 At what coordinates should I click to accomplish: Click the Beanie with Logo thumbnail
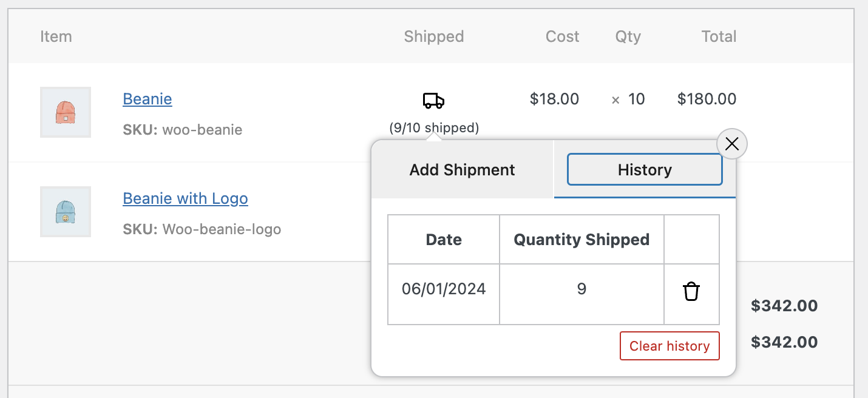point(66,212)
